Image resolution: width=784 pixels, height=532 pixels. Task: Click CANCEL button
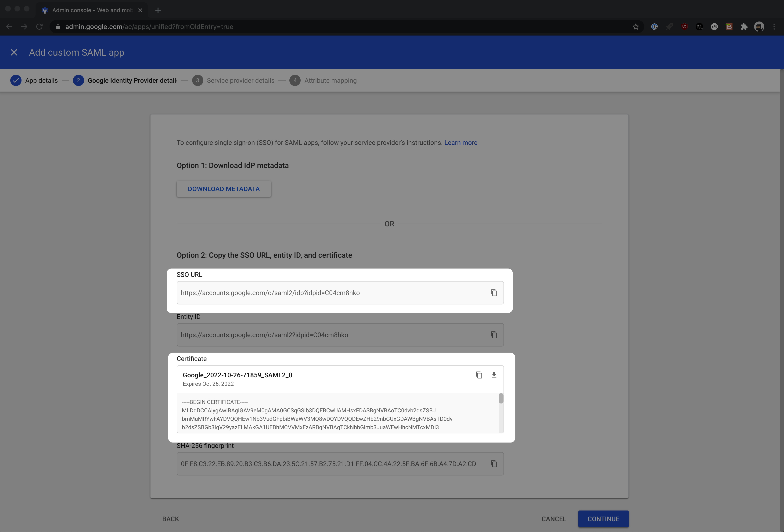click(x=554, y=519)
